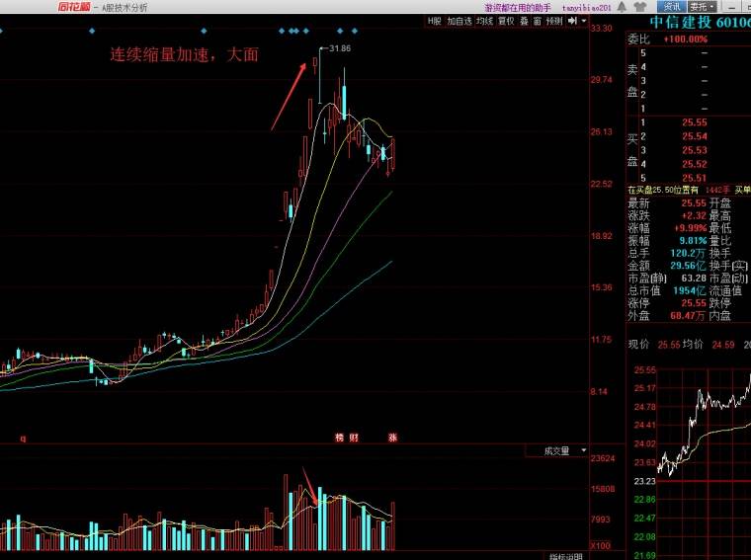Screen dimensions: 751x560
Task: Click the 榜 marker below the chart
Action: [339, 438]
